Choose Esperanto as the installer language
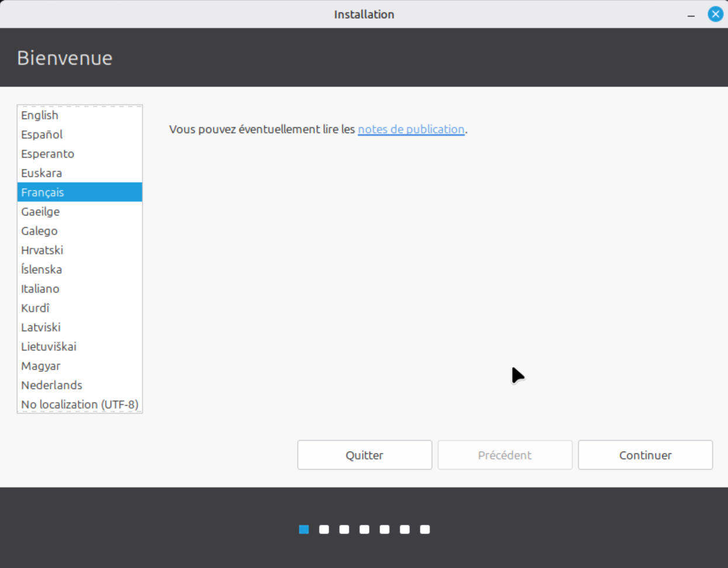 pyautogui.click(x=80, y=154)
